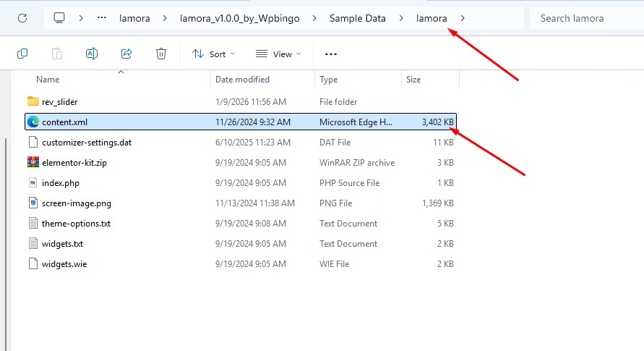Click the Paste clipboard icon

point(57,54)
